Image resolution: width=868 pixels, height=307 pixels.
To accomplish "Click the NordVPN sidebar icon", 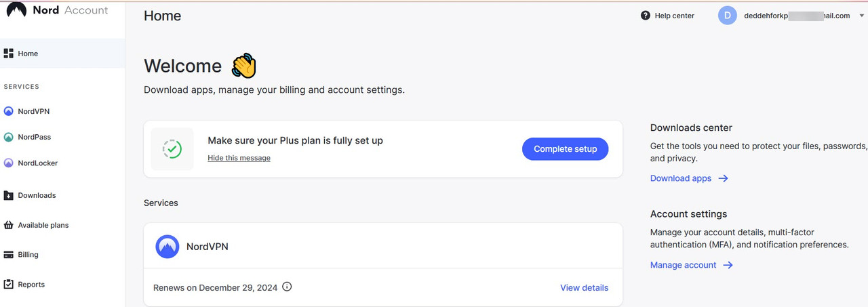I will 9,111.
